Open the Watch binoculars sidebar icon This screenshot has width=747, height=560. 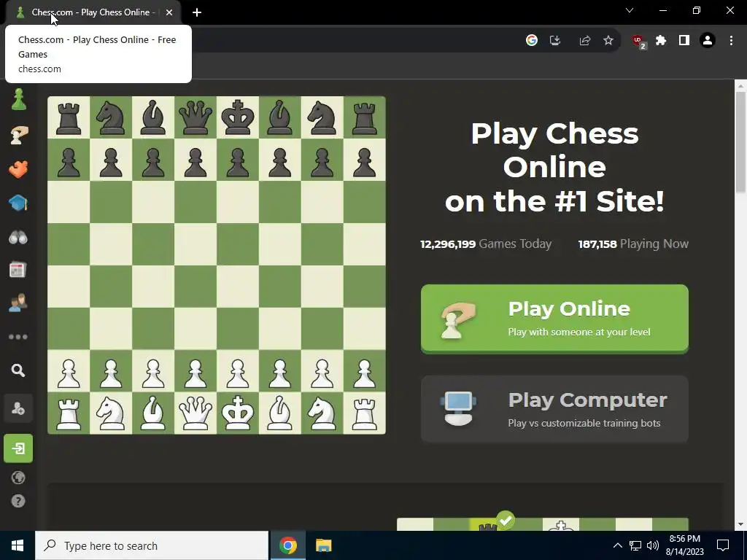[x=18, y=237]
